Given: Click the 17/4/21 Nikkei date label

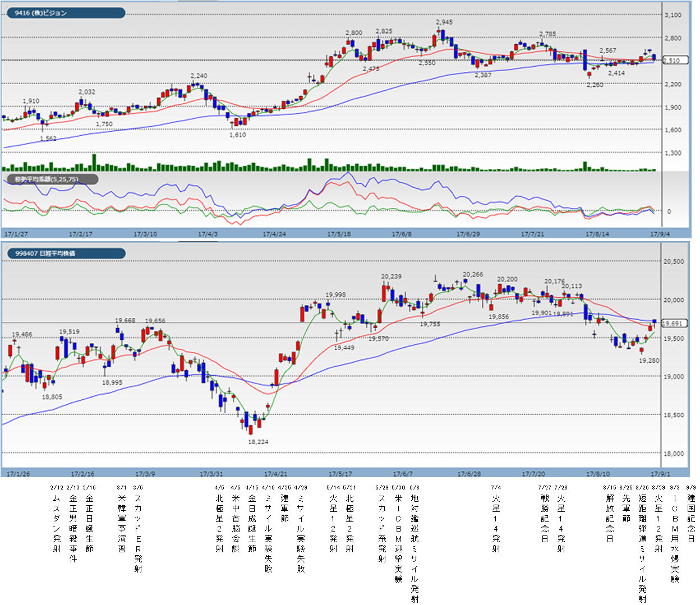Looking at the screenshot, I should [276, 474].
